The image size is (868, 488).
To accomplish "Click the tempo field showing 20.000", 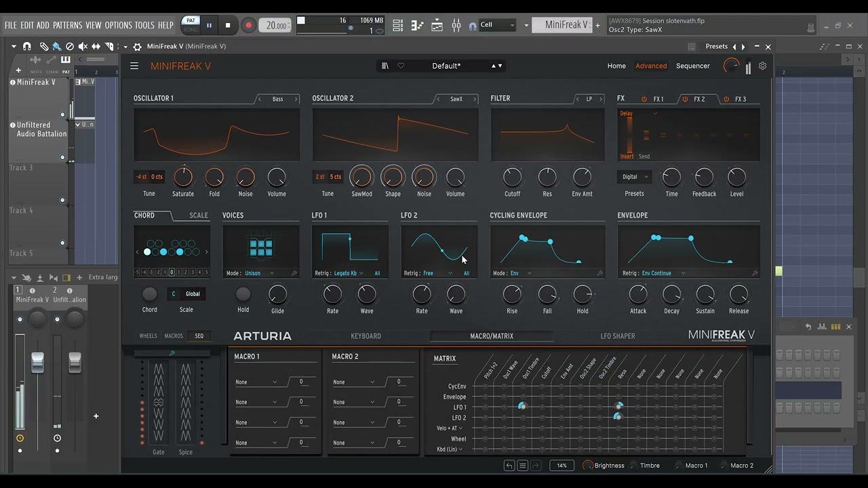I will click(275, 25).
